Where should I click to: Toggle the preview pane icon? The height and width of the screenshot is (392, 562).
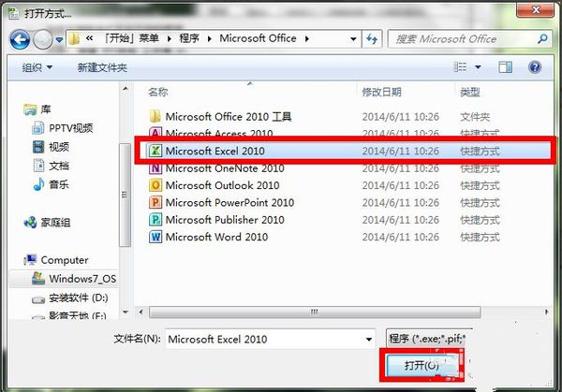tap(505, 67)
